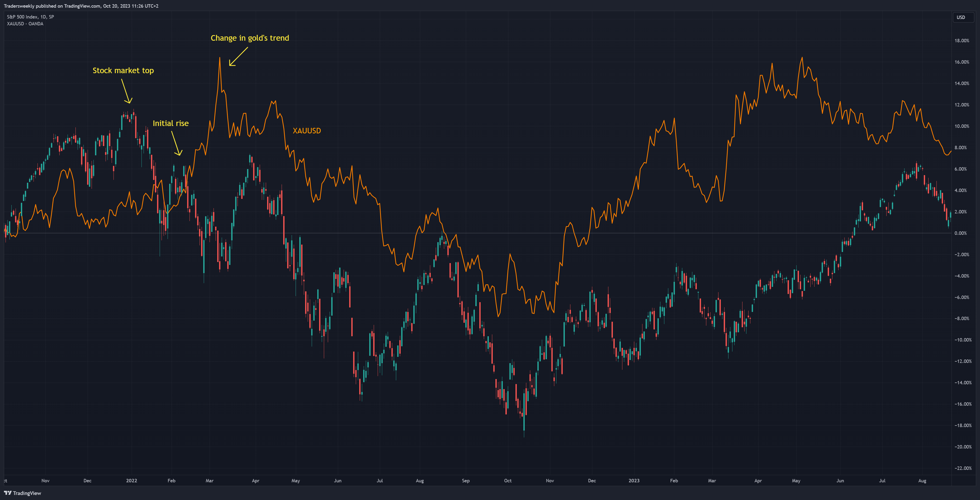
Task: Click the Dec label left of 2023 on time axis
Action: pos(592,480)
